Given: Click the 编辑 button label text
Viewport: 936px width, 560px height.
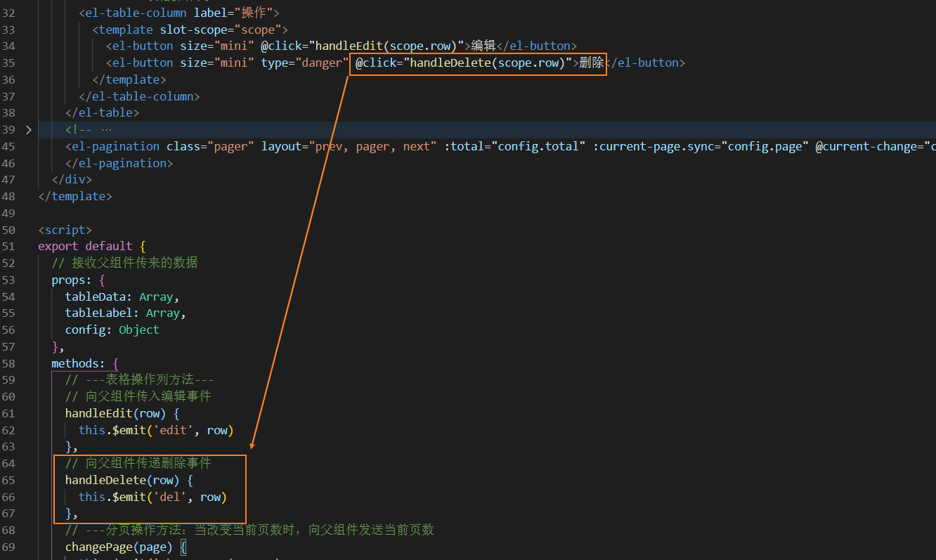Looking at the screenshot, I should click(483, 46).
